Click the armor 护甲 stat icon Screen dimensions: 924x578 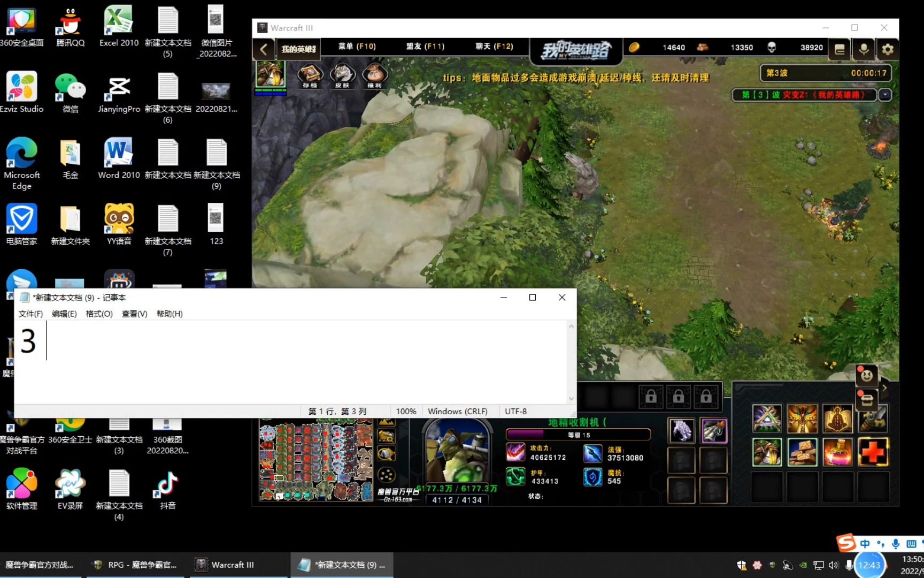coord(515,477)
